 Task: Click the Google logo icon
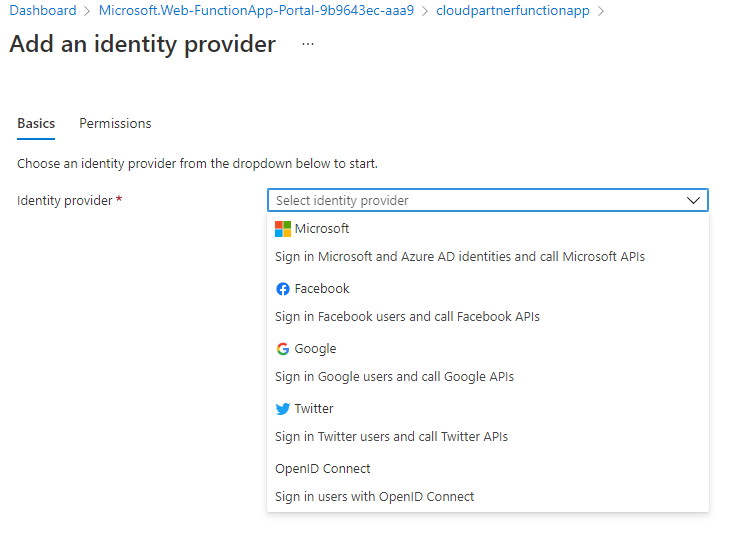click(283, 349)
